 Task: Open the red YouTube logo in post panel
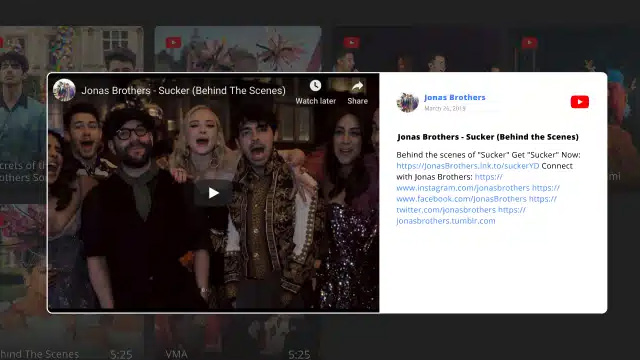pos(580,102)
